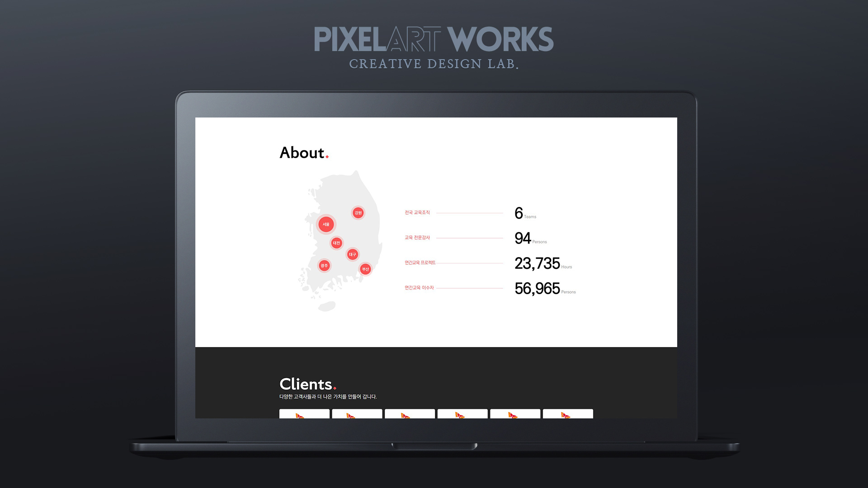Viewport: 868px width, 488px height.
Task: Click the 다양한 고객사들과 subtitle under Clients
Action: coord(328,397)
